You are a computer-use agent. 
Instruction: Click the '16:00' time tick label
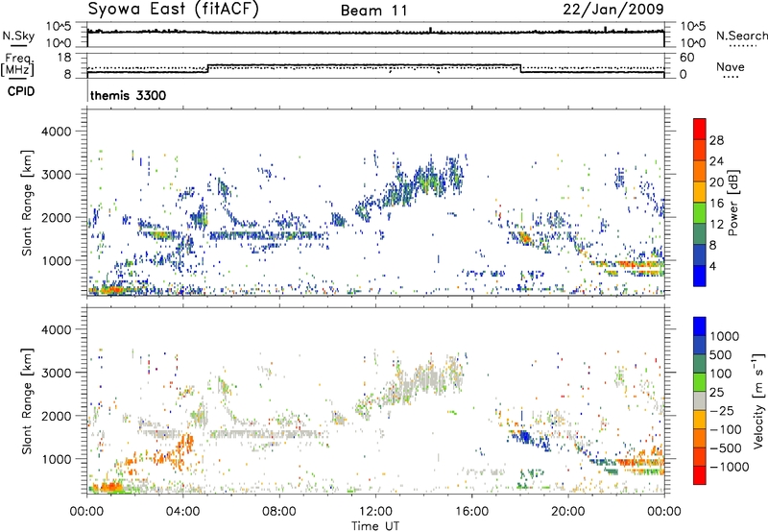tap(471, 512)
